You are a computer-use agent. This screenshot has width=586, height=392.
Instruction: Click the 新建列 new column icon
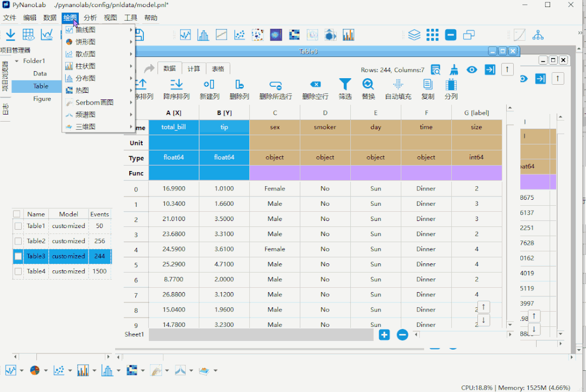[x=209, y=85]
